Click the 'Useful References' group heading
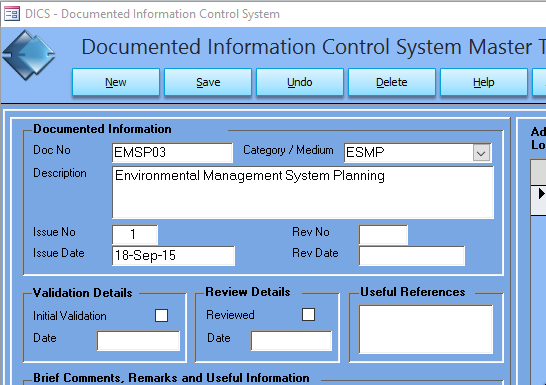546x385 pixels. point(413,292)
